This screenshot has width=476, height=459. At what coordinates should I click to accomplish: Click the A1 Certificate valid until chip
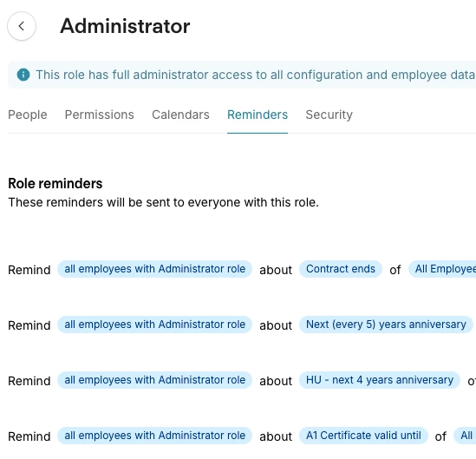click(363, 436)
